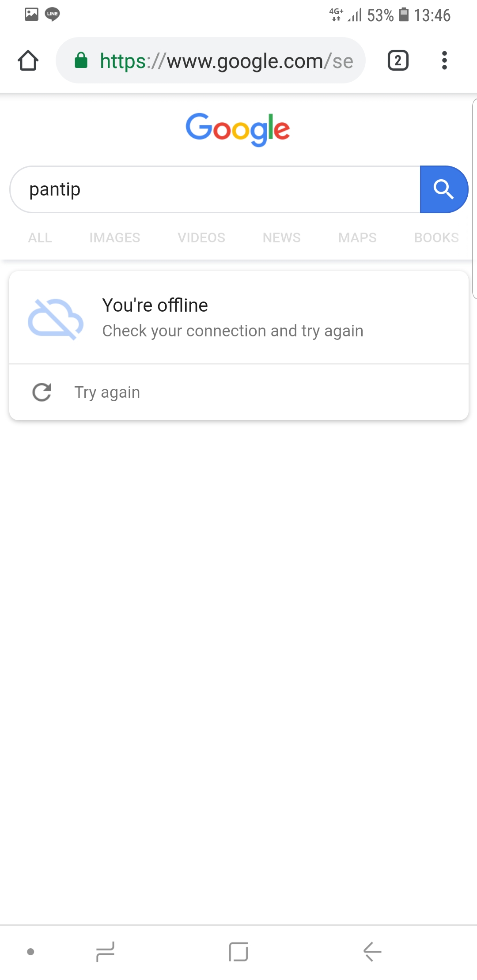The image size is (477, 980).
Task: Select the NEWS tab
Action: pos(281,237)
